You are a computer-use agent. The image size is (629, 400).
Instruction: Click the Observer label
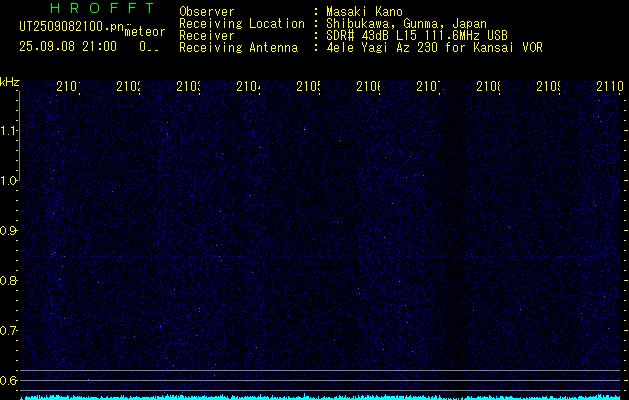pos(207,12)
